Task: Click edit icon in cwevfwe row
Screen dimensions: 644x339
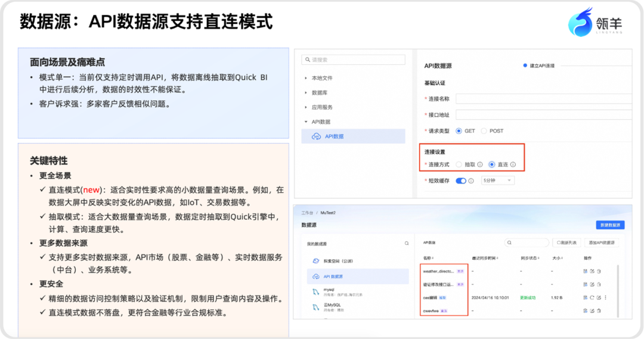Action: coord(592,310)
